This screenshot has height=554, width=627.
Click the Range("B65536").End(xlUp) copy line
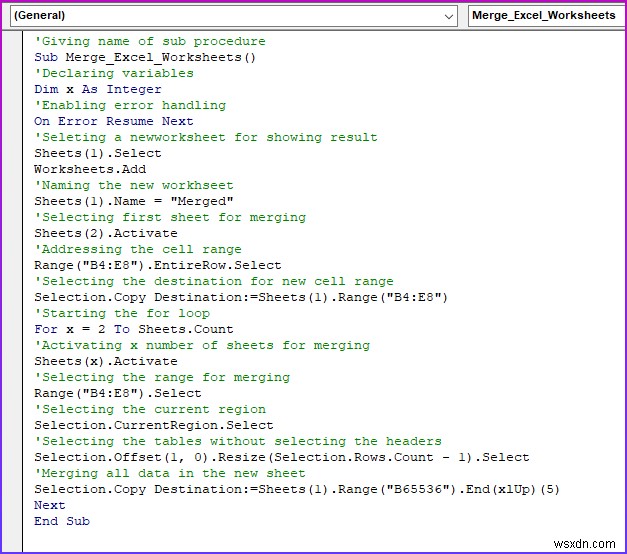click(297, 489)
